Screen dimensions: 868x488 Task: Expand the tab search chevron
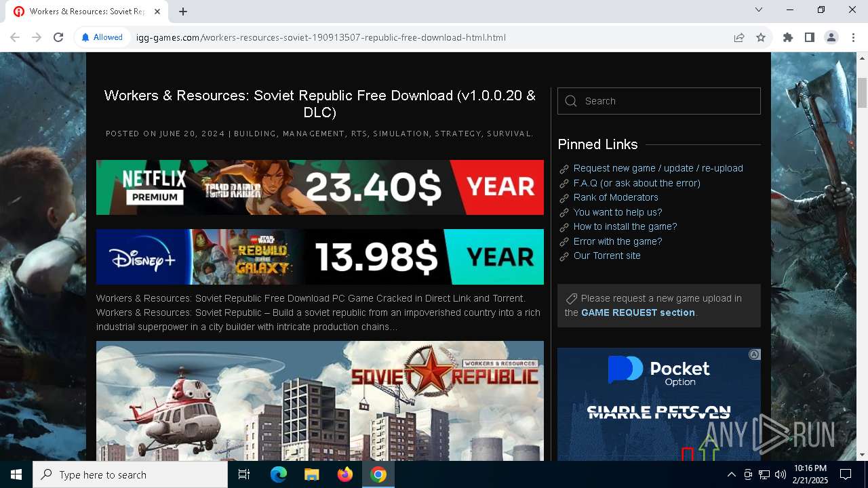[x=759, y=9]
